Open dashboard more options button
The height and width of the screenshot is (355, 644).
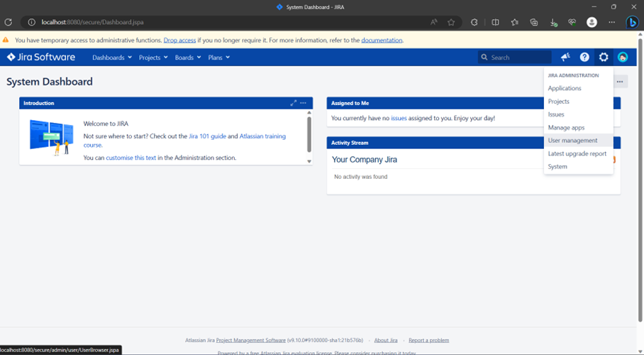pyautogui.click(x=620, y=82)
